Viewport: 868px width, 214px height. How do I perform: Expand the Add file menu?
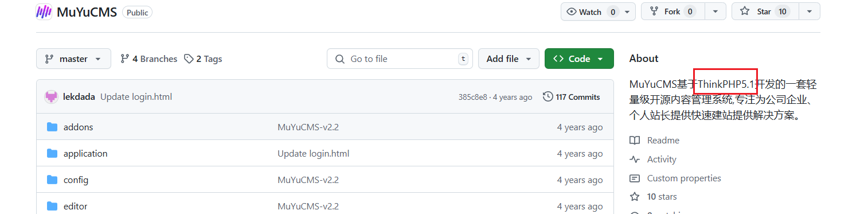[x=509, y=59]
